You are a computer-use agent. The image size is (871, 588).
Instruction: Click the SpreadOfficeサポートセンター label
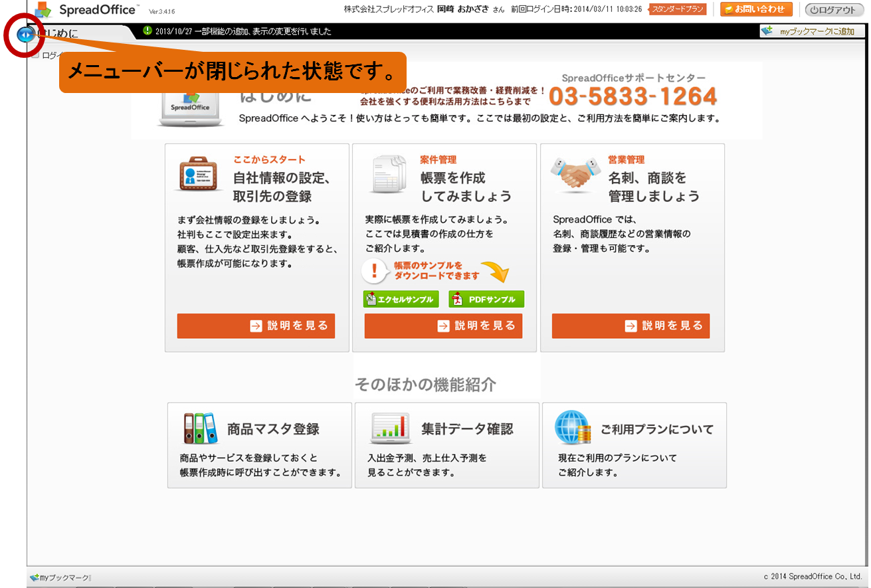click(633, 78)
